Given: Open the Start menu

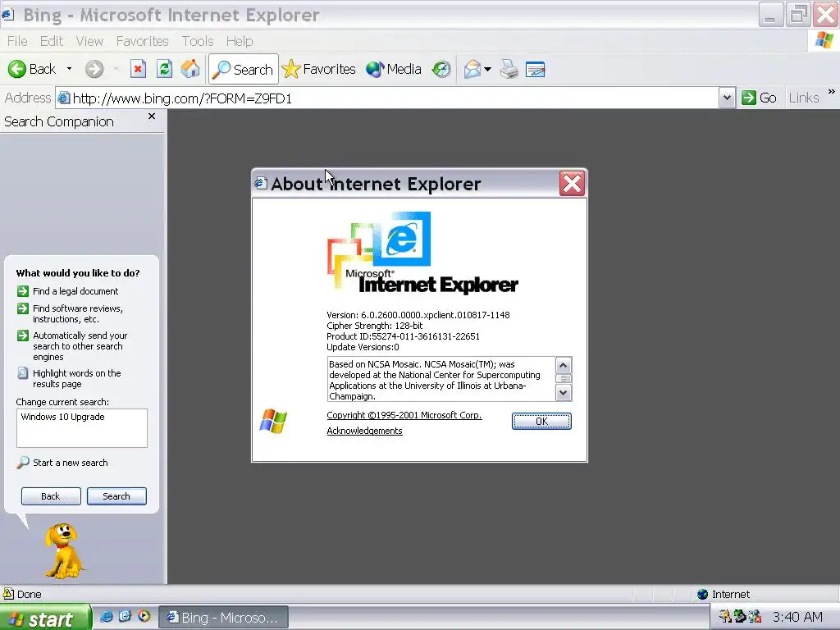Looking at the screenshot, I should click(45, 619).
